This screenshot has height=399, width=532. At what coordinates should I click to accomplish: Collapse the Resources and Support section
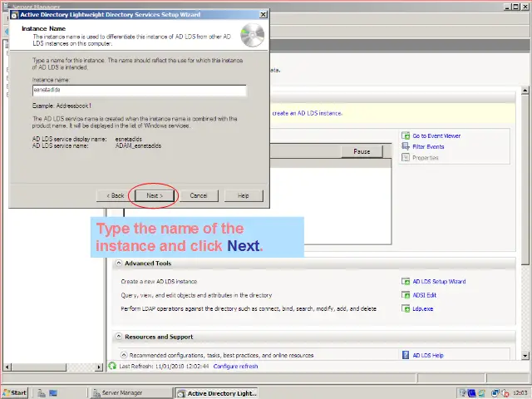pyautogui.click(x=118, y=336)
